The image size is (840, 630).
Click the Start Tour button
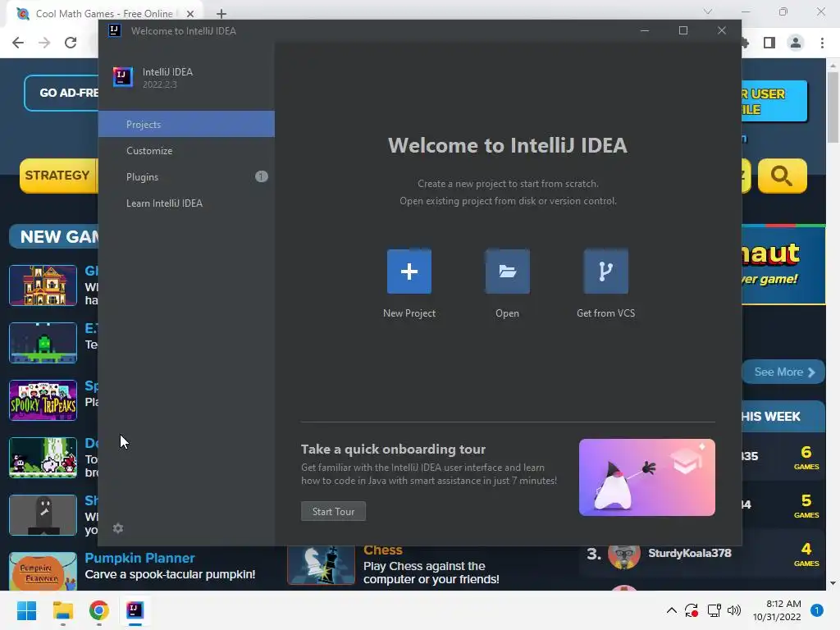pyautogui.click(x=333, y=511)
